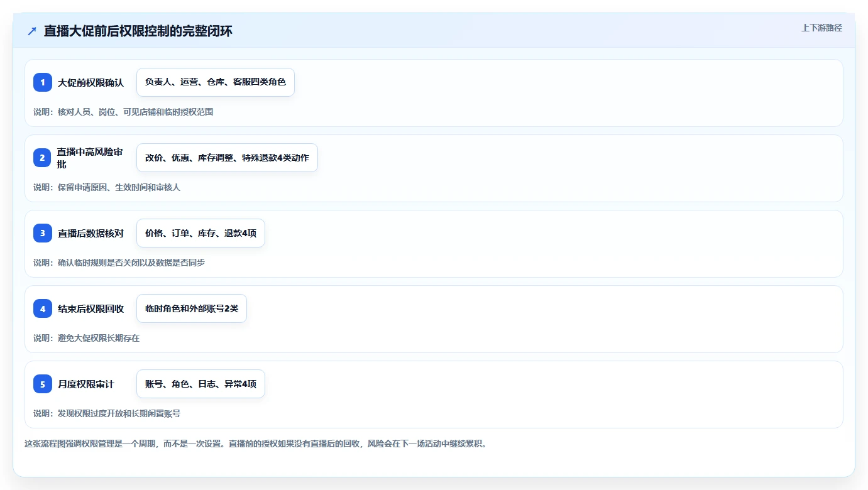Click the title 直播大促前后权限控制的完整闭环
The width and height of the screenshot is (868, 490).
[138, 31]
